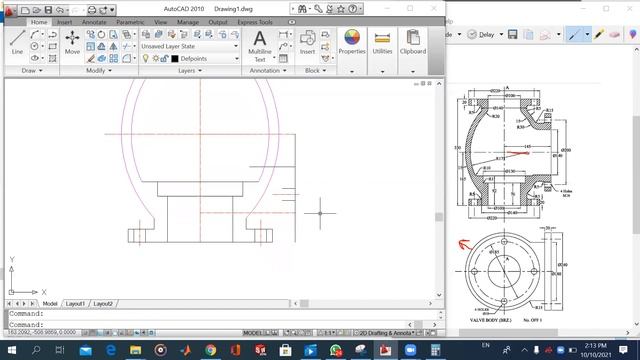Expand the Annotation panel
The width and height of the screenshot is (640, 360).
(268, 70)
